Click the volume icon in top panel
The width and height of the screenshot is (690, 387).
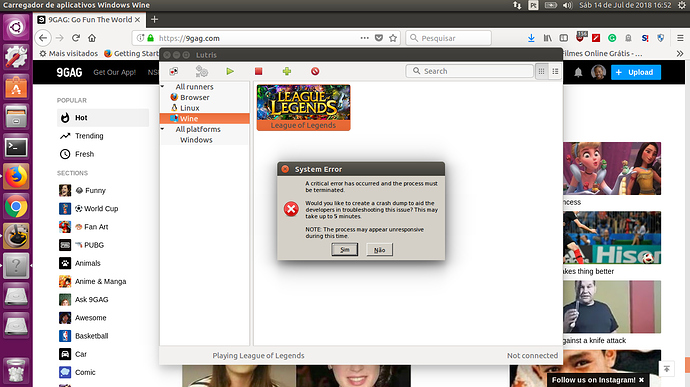pyautogui.click(x=568, y=5)
